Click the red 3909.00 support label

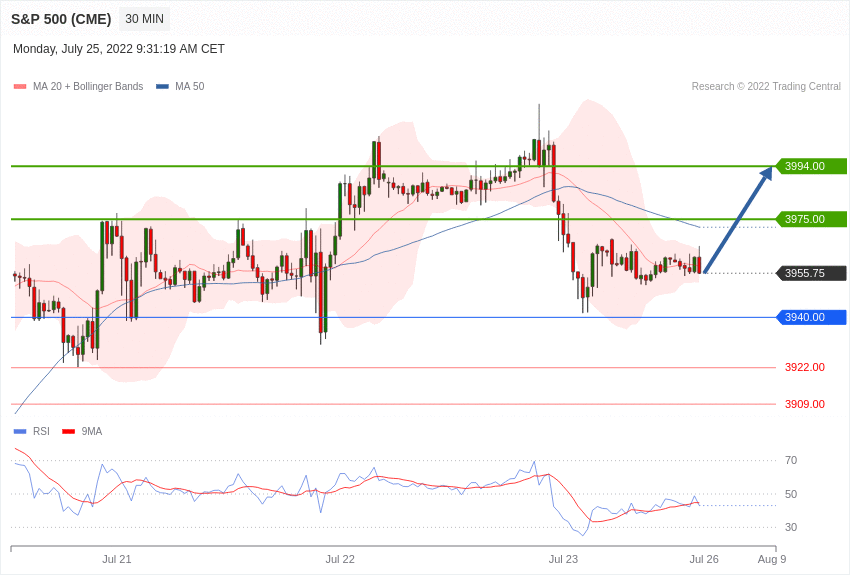click(804, 404)
